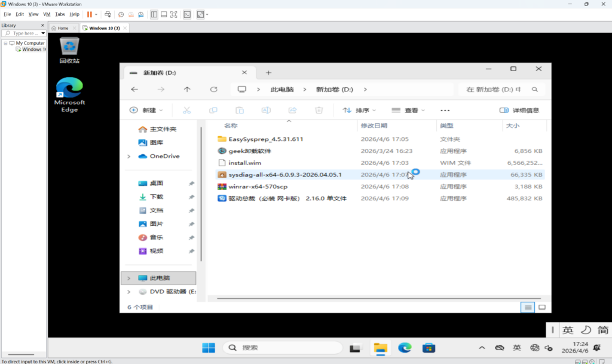The width and height of the screenshot is (612, 364).
Task: Switch to the Home tab in VMware
Action: coord(63,28)
